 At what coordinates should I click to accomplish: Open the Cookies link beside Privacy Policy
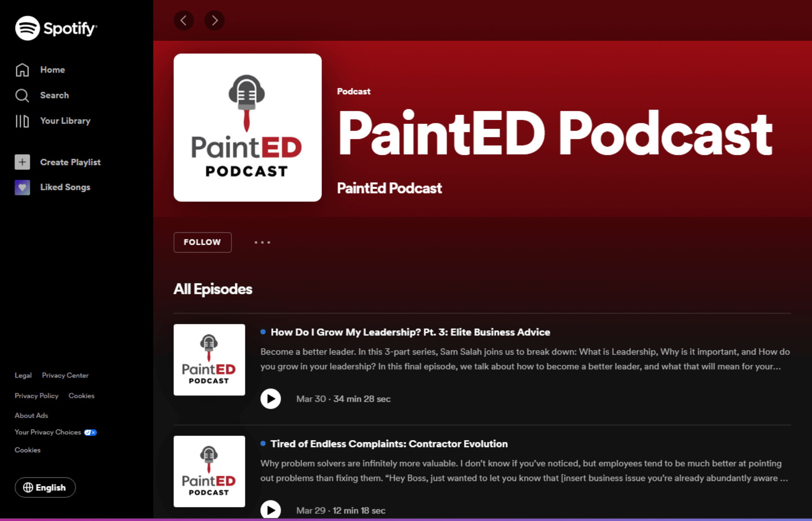[81, 396]
